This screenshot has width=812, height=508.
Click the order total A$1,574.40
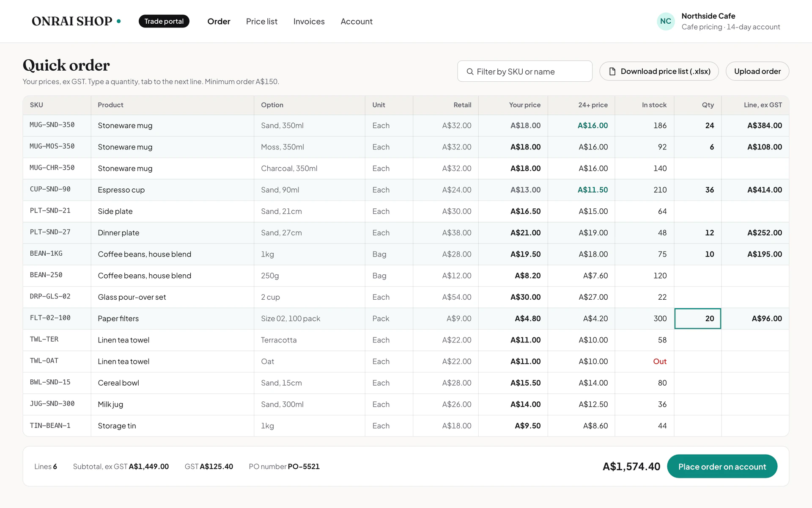(631, 467)
